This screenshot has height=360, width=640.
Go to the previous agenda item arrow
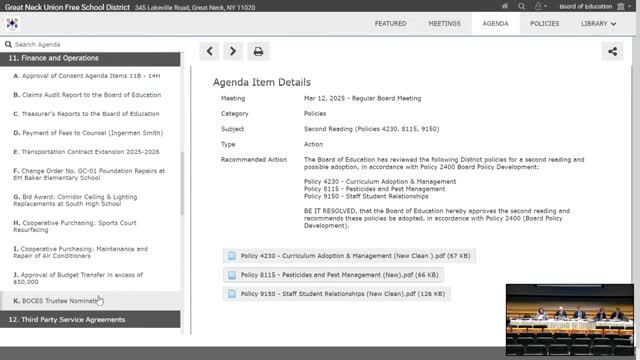point(209,51)
